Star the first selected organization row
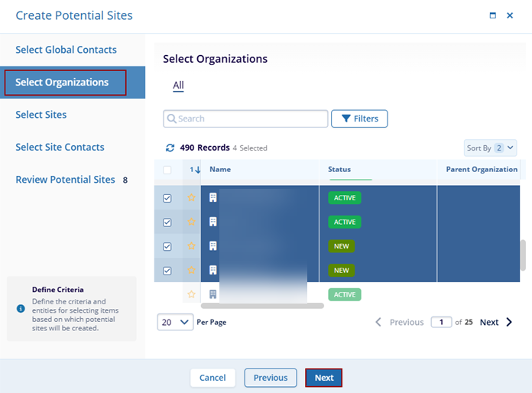The image size is (532, 393). click(191, 197)
